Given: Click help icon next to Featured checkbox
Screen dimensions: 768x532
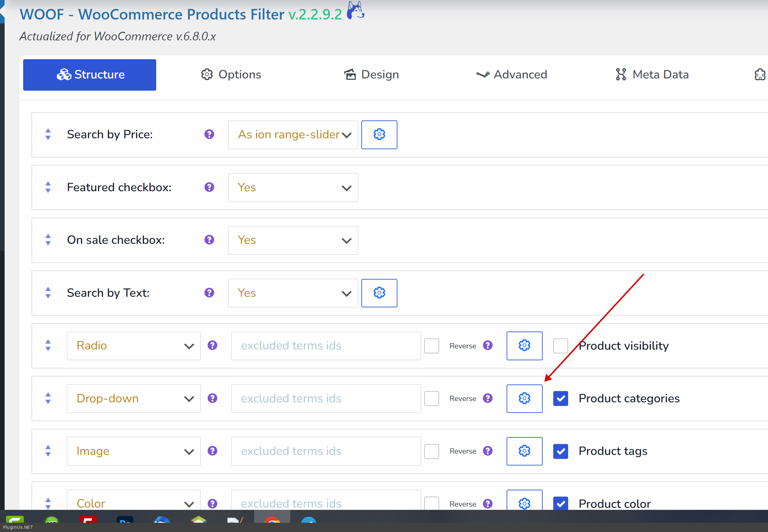Looking at the screenshot, I should tap(209, 187).
